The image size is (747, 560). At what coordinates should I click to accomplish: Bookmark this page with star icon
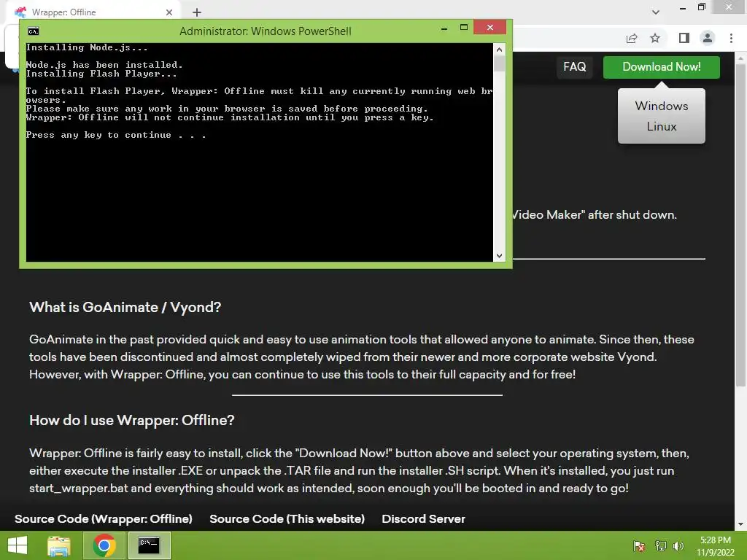coord(656,38)
